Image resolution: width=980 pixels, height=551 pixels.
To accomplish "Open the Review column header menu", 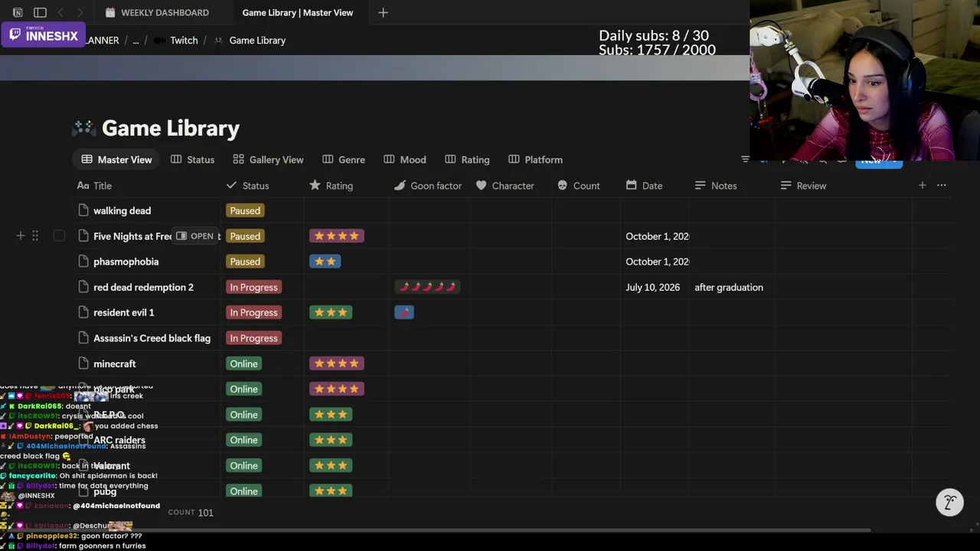I will tap(802, 186).
